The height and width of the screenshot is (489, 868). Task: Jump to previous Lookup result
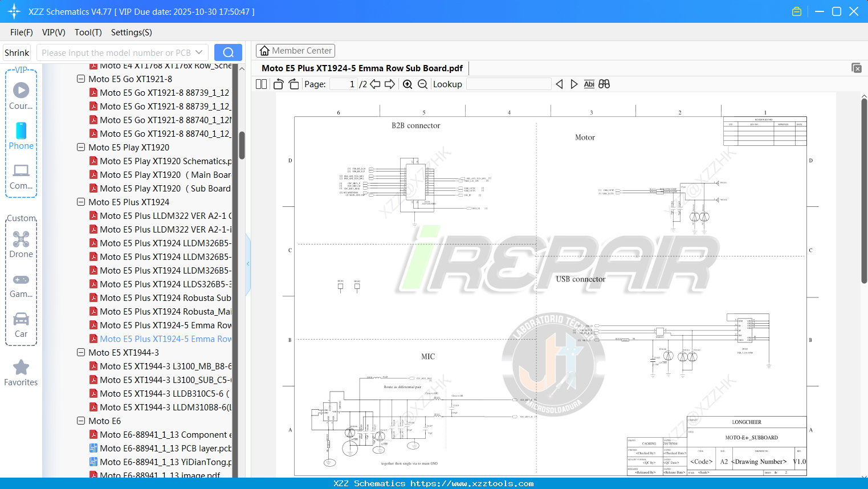tap(559, 84)
